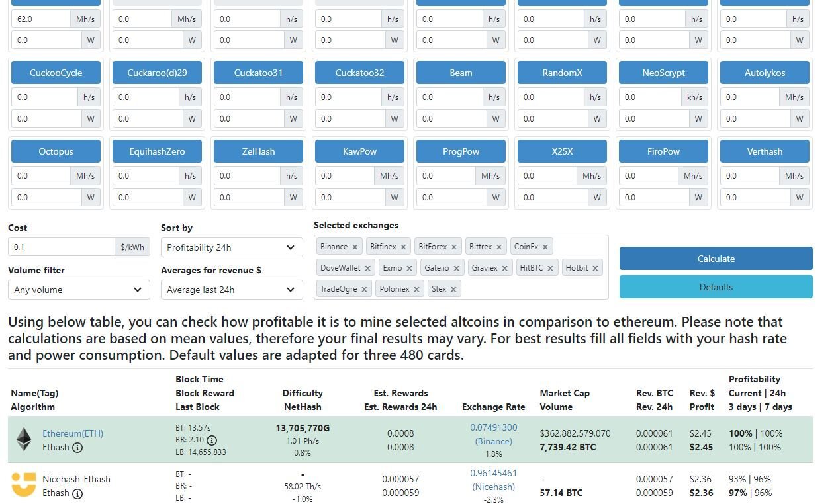The height and width of the screenshot is (504, 838).
Task: Remove DoveWallet exchange tag
Action: [x=367, y=269]
